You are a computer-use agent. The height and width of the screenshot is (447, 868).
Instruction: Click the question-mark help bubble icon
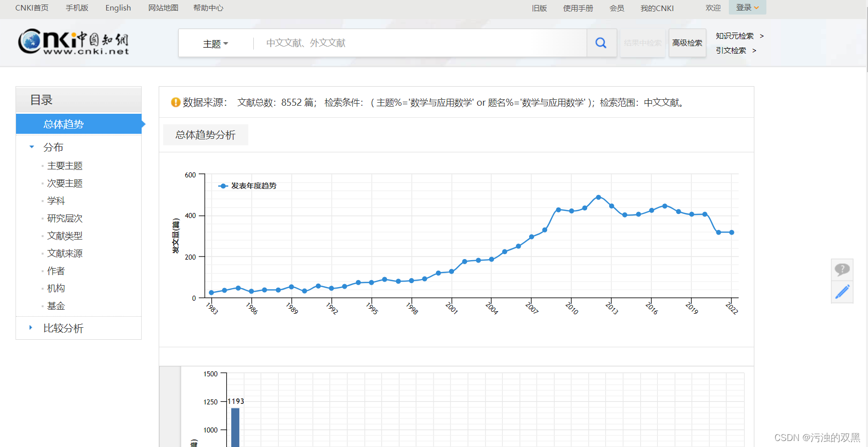coord(842,270)
